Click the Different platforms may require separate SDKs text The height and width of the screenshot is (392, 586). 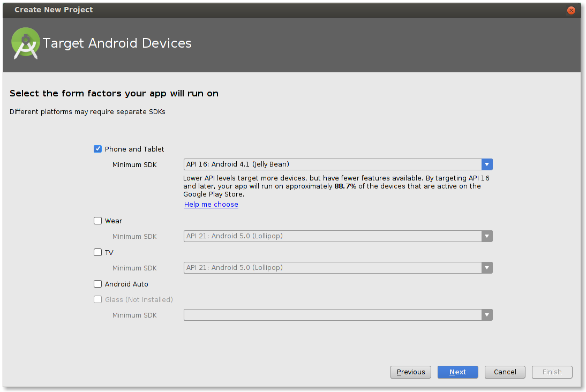tap(87, 112)
